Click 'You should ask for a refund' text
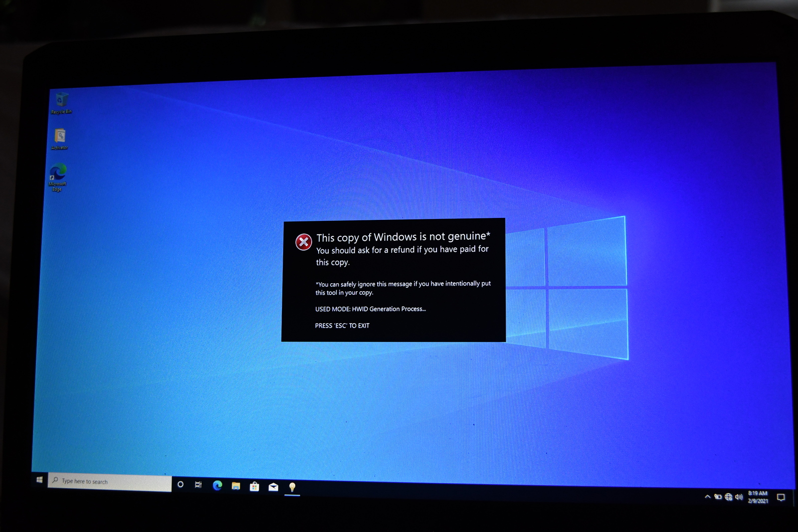 pos(402,255)
